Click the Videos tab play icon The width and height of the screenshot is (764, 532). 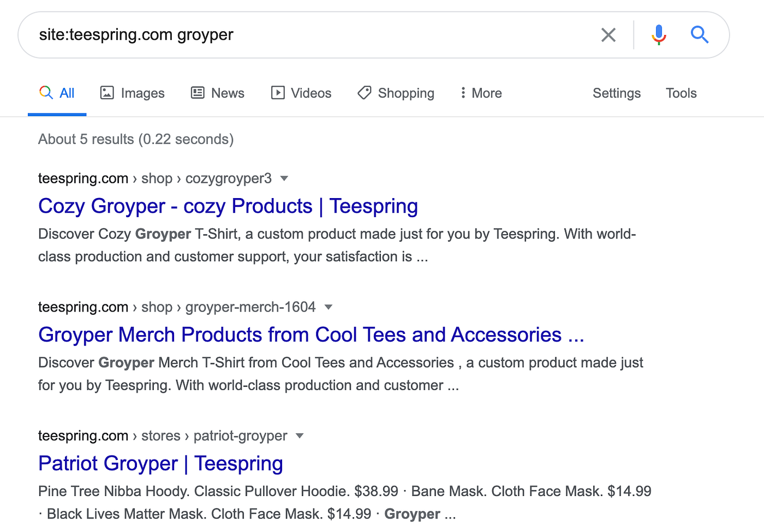point(278,93)
